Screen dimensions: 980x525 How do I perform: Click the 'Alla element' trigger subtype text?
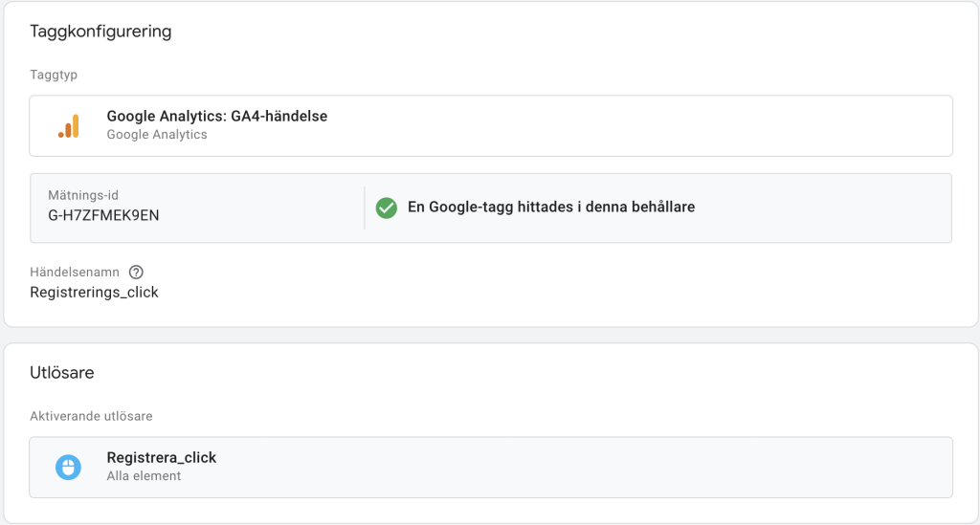coord(144,475)
